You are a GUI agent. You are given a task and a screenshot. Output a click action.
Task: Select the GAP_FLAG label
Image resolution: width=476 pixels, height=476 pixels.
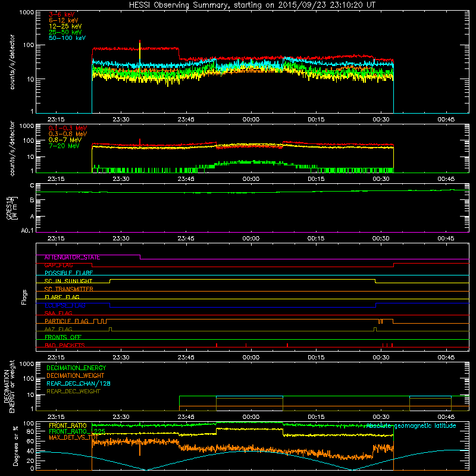(58, 265)
